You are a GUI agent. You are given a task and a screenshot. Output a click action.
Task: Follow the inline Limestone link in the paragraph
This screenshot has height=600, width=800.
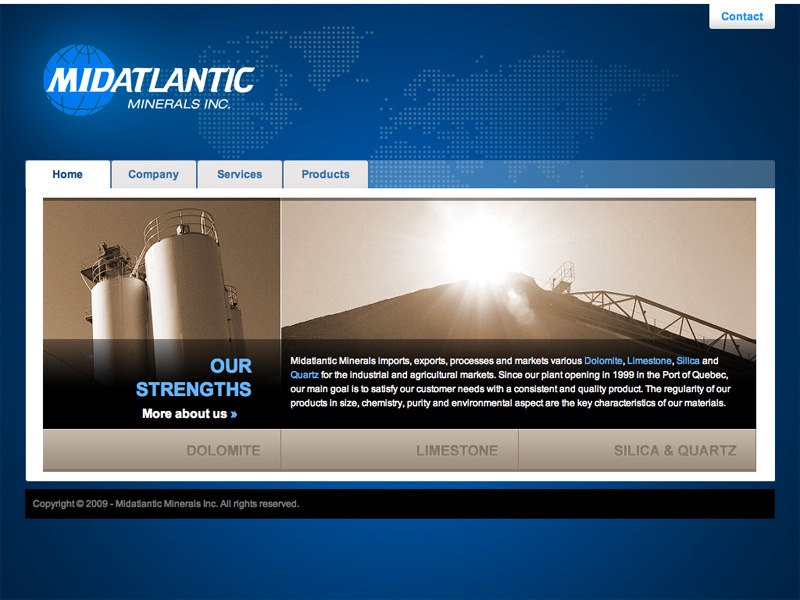(649, 360)
